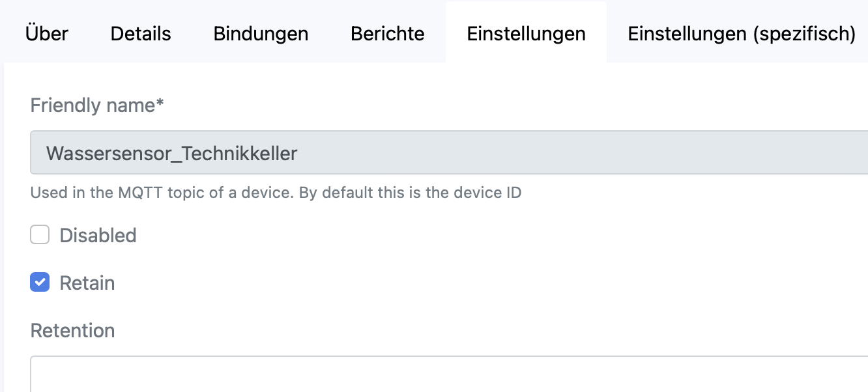Uncheck the Retain checkbox

tap(40, 283)
